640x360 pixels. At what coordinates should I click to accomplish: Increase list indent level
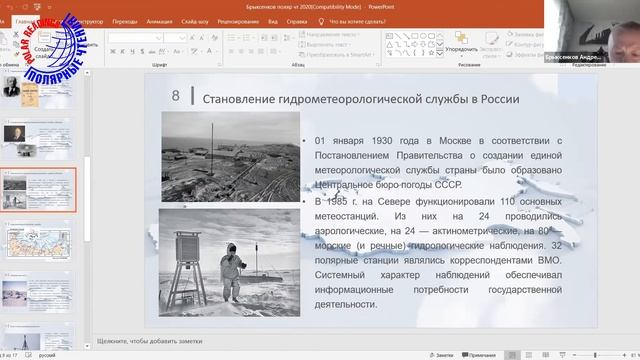point(274,38)
